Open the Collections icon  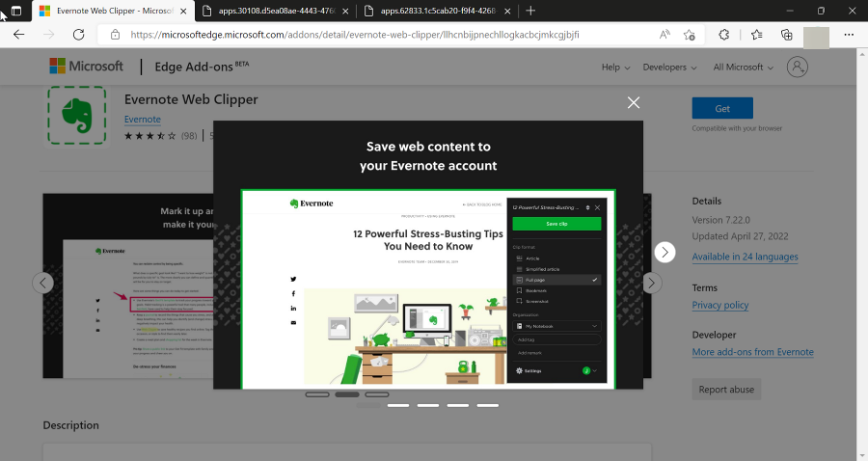(787, 35)
